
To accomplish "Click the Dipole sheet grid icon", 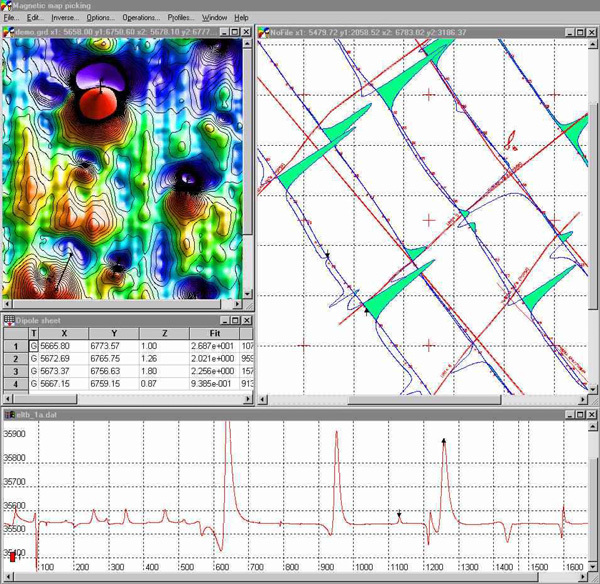I will point(9,320).
